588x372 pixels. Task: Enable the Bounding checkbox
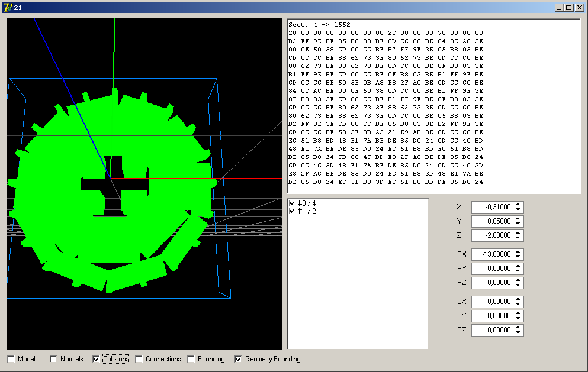(x=191, y=359)
